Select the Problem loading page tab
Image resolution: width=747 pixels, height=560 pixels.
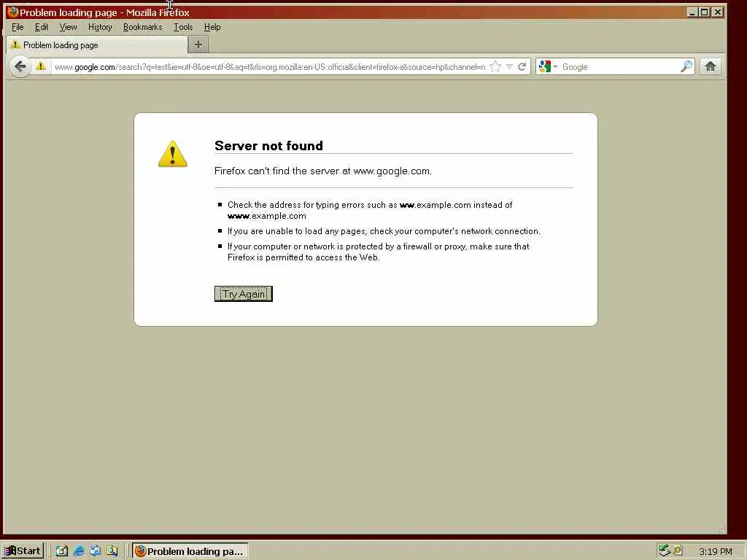(x=97, y=44)
